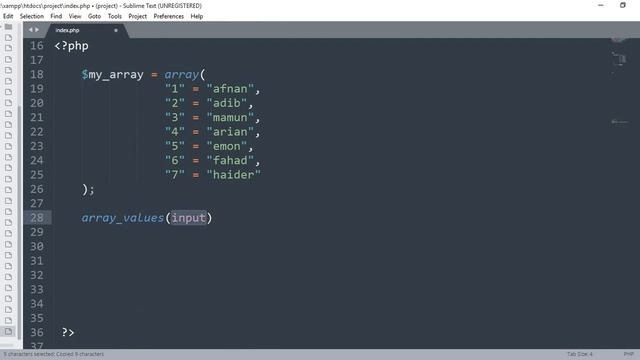Click the "afnan" string
The width and height of the screenshot is (640, 360).
[x=230, y=89]
